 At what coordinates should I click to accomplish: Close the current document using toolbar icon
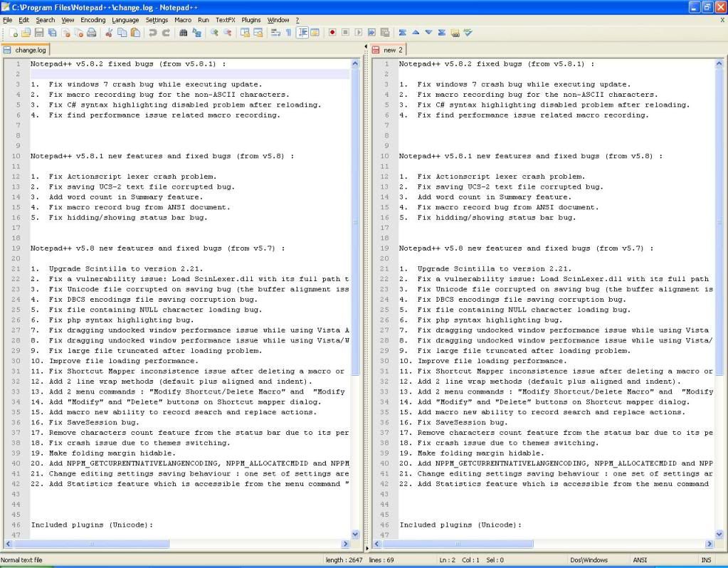point(65,33)
